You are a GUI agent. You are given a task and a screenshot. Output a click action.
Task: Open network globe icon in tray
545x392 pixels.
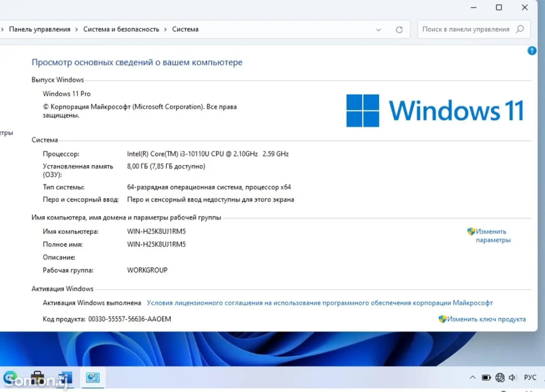[x=500, y=377]
